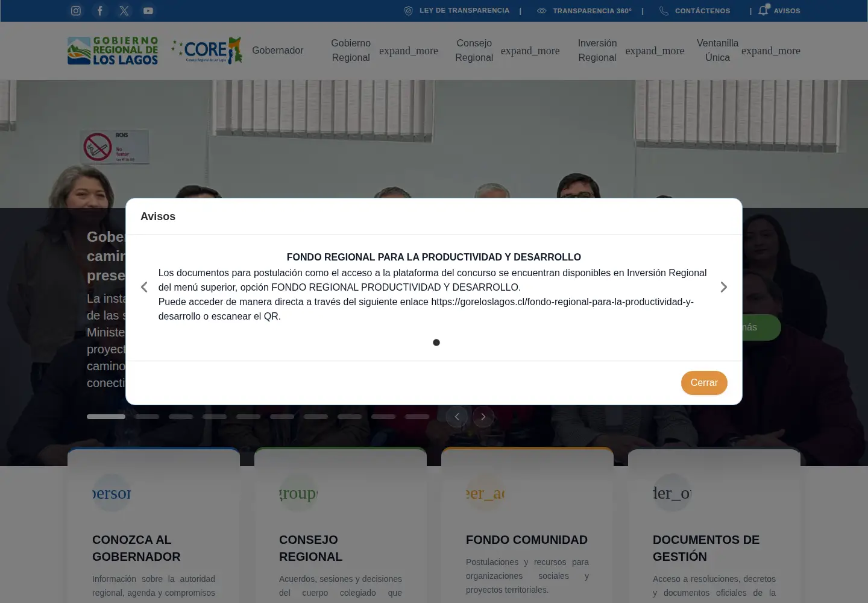Click the Ley de Transparencia shield icon
This screenshot has width=868, height=603.
409,11
